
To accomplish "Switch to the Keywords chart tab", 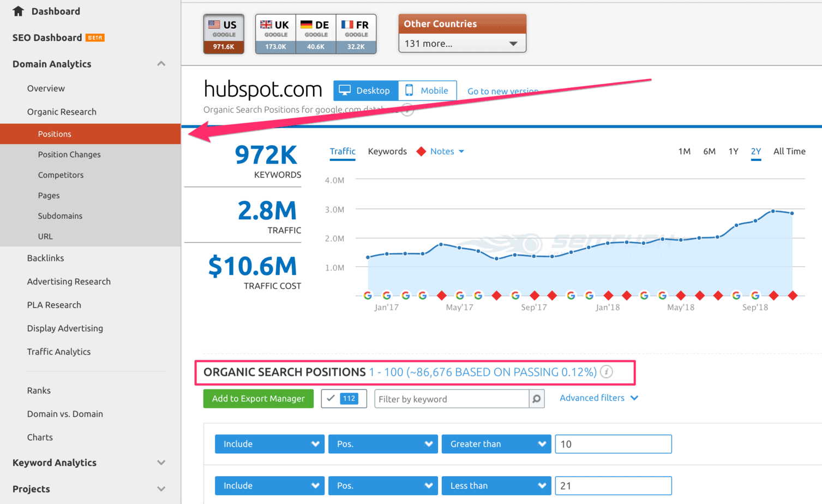I will click(x=387, y=151).
